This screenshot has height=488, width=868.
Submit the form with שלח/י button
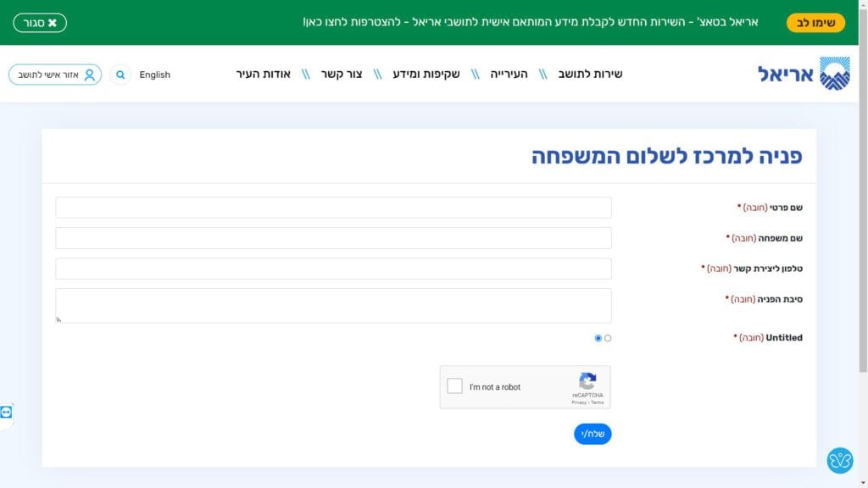(593, 434)
